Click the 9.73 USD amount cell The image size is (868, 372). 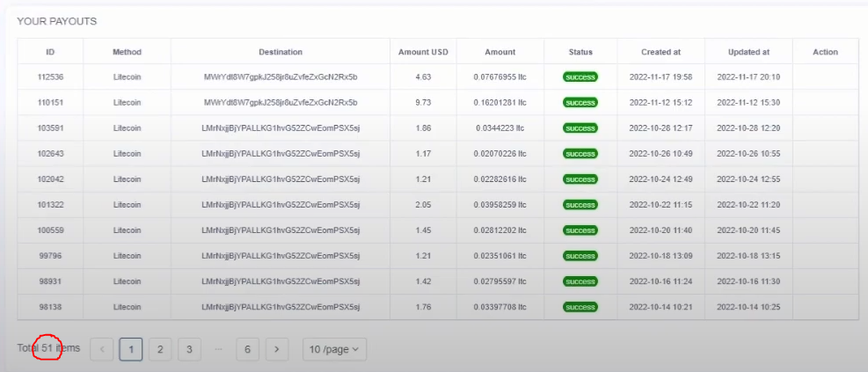(x=423, y=102)
